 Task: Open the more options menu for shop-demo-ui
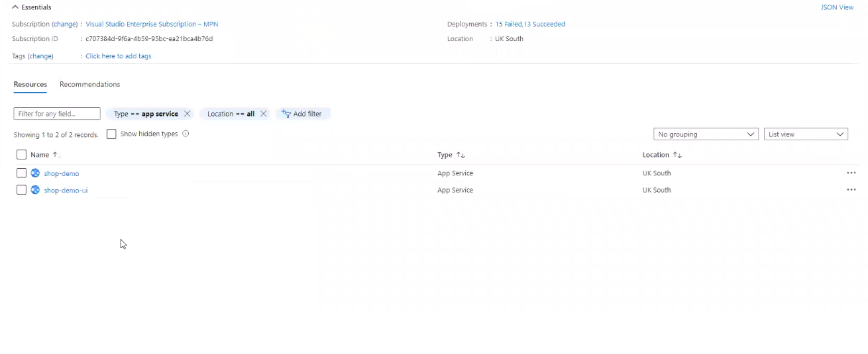tap(851, 190)
